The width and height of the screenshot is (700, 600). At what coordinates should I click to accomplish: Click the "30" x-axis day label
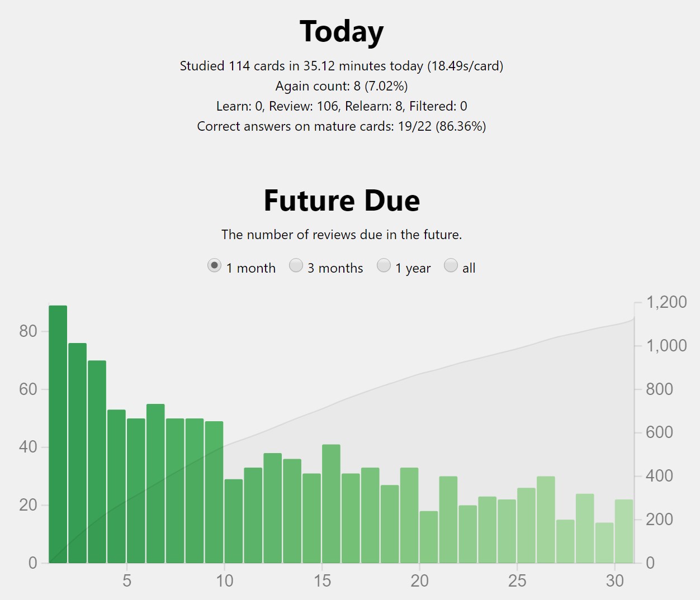tap(615, 581)
